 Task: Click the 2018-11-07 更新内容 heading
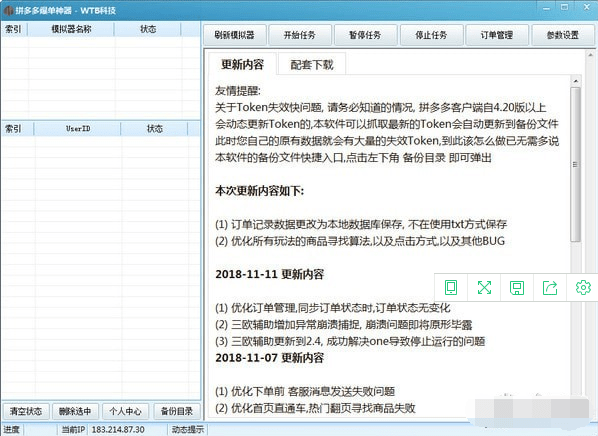click(269, 358)
